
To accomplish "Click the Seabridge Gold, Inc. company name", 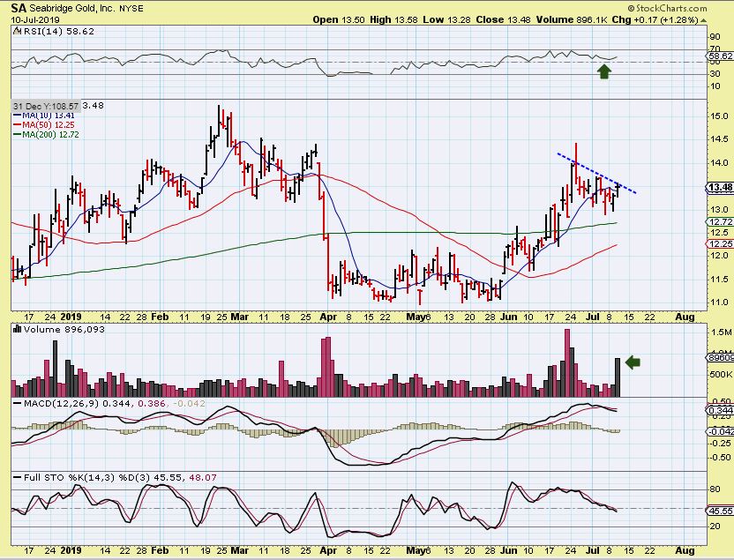I will 71,9.
